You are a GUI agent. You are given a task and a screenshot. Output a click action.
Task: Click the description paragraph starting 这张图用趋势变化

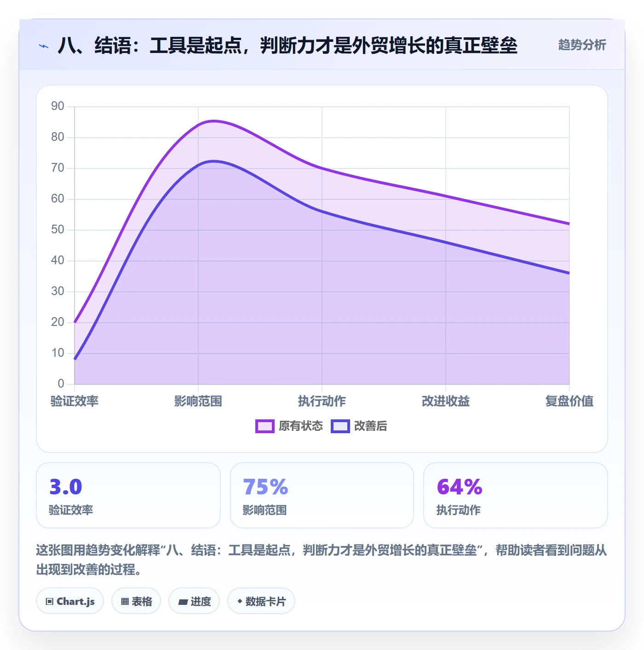coord(322,560)
